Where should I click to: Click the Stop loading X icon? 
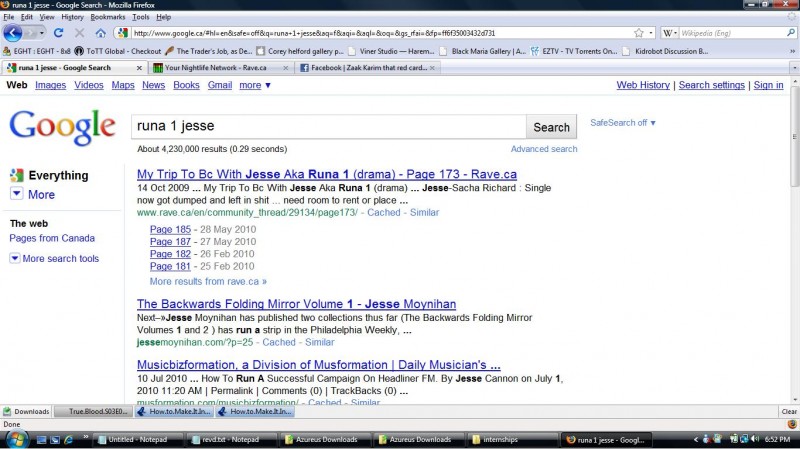coord(80,33)
